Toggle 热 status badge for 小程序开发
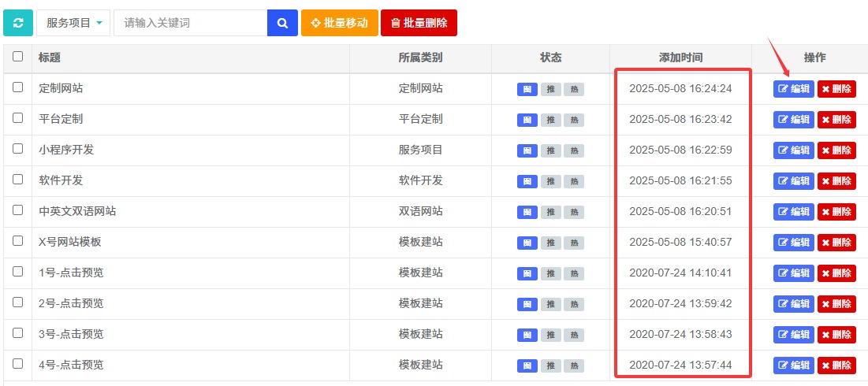Image resolution: width=868 pixels, height=386 pixels. pos(573,150)
